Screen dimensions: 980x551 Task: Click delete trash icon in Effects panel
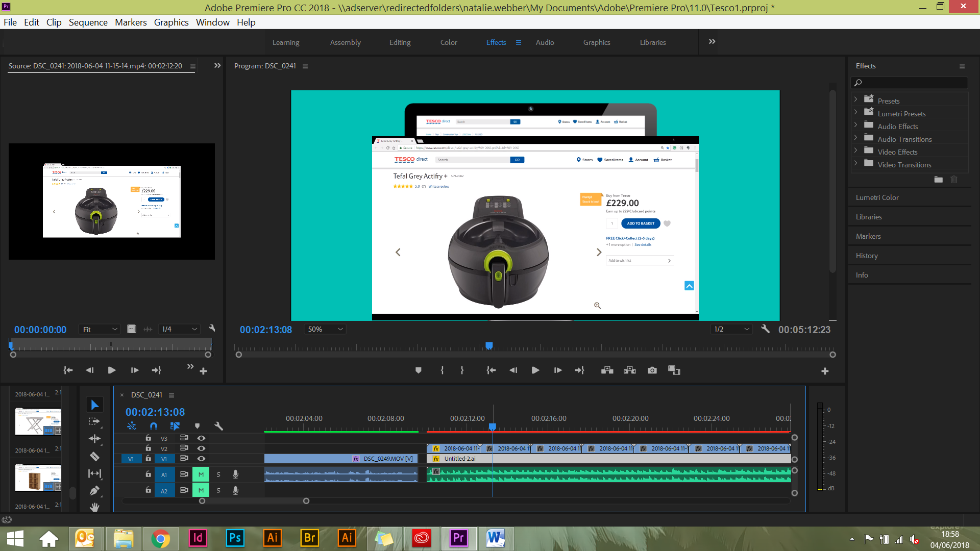(953, 180)
